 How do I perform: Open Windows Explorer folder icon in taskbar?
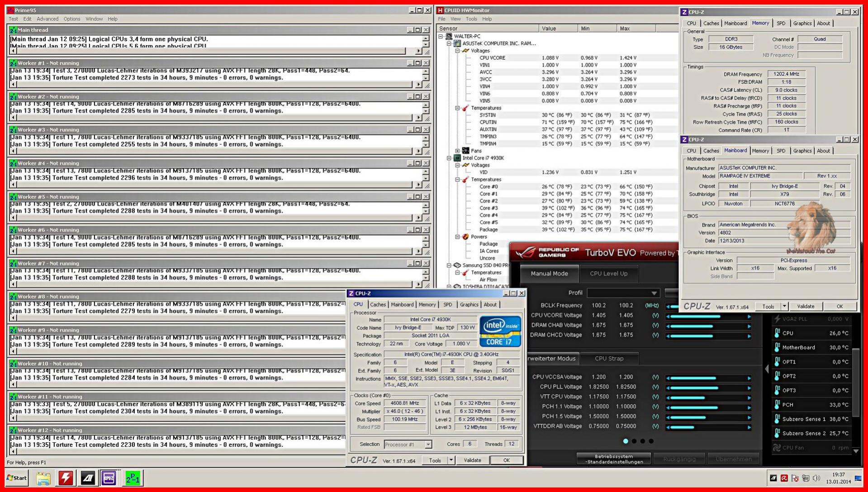click(x=43, y=478)
